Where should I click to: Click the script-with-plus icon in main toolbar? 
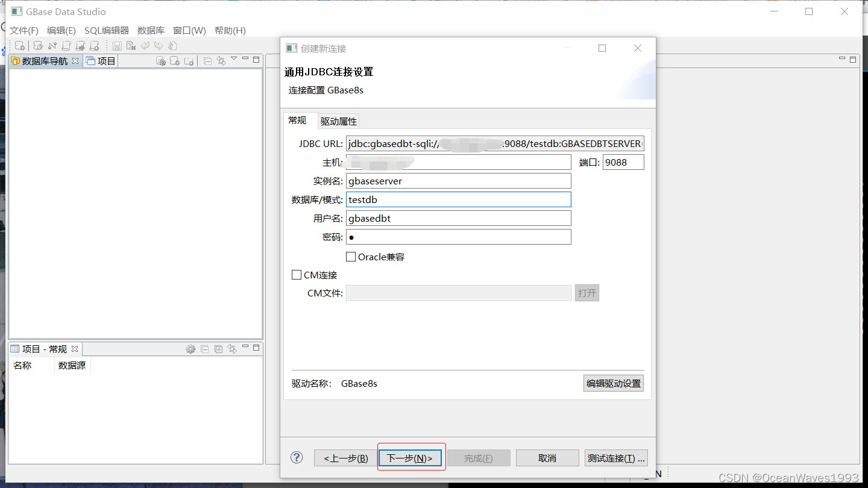[x=95, y=46]
